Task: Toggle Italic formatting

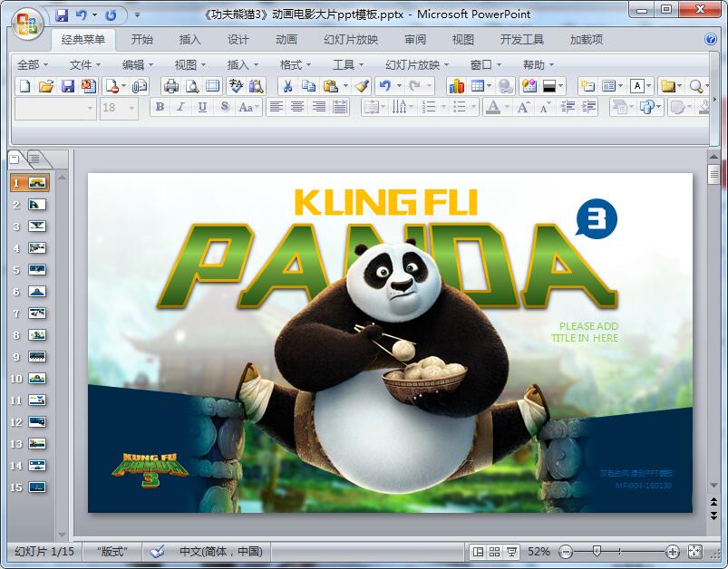Action: pyautogui.click(x=180, y=107)
